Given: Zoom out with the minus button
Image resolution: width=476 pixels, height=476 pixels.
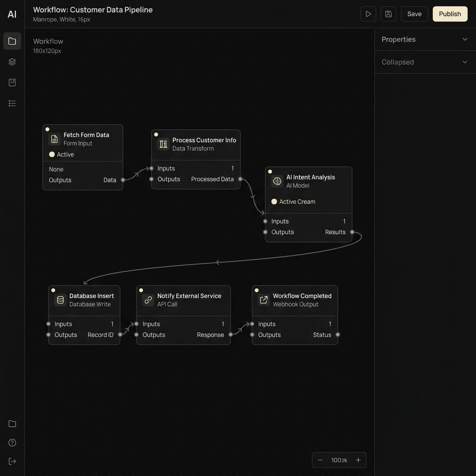Looking at the screenshot, I should tap(320, 460).
